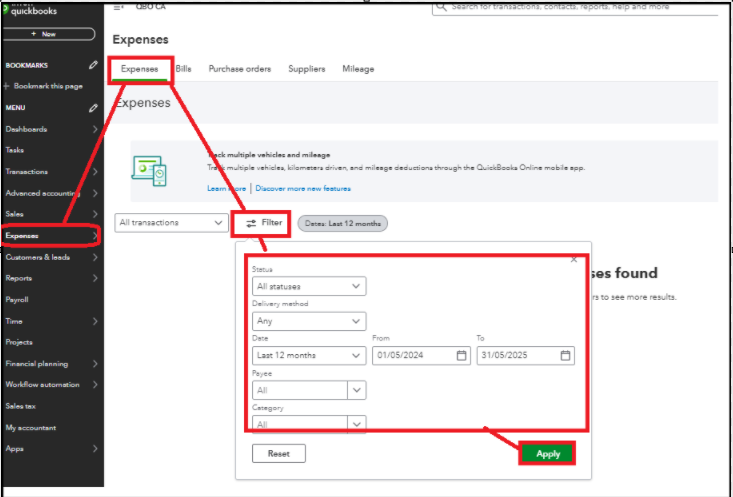Screen dimensions: 733x497
Task: Edit bookmarks with the pencil icon
Action: [x=93, y=65]
